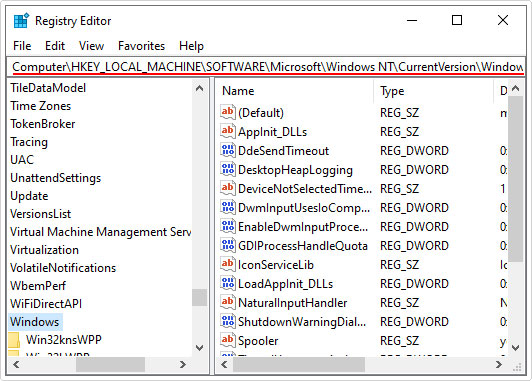The height and width of the screenshot is (381, 532).
Task: Select the AppInit_DLLs value name
Action: [272, 132]
